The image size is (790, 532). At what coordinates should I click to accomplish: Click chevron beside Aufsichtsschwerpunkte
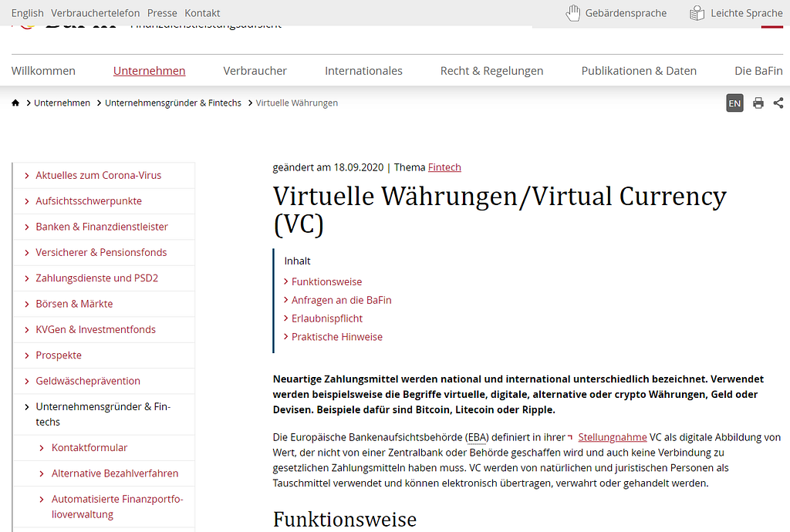[x=27, y=201]
